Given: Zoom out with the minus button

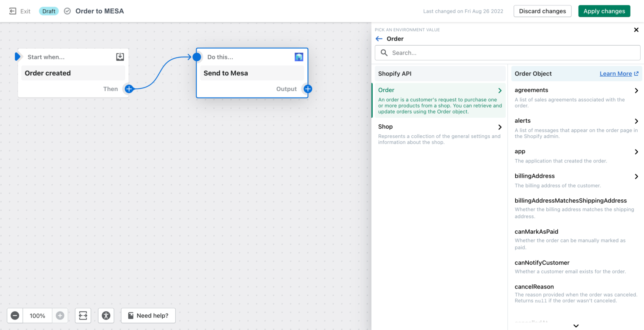Looking at the screenshot, I should (x=15, y=316).
